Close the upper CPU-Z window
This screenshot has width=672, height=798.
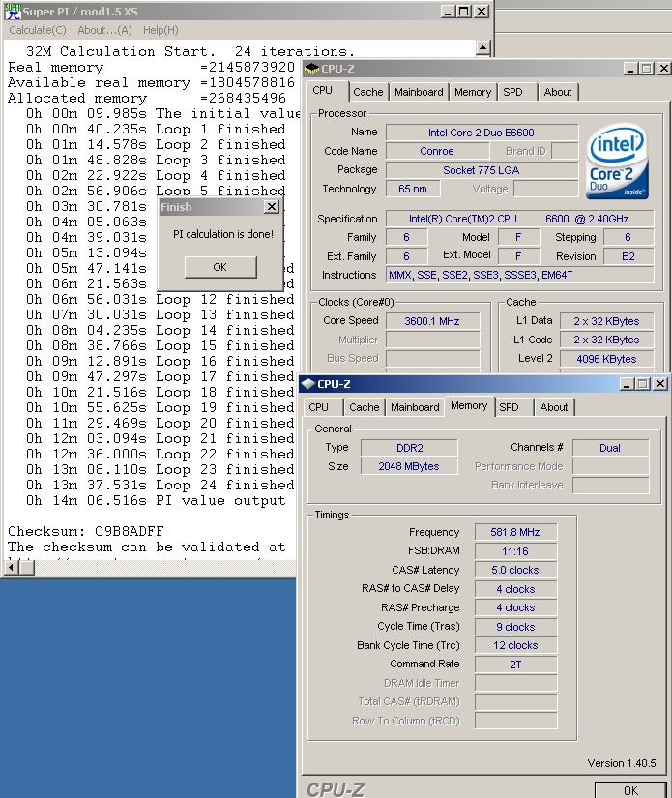tap(664, 69)
